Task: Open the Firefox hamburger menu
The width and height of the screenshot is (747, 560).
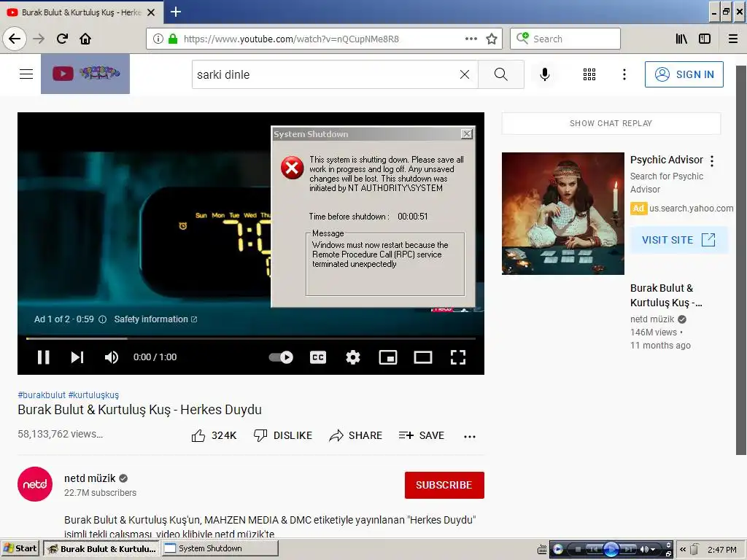Action: coord(733,39)
